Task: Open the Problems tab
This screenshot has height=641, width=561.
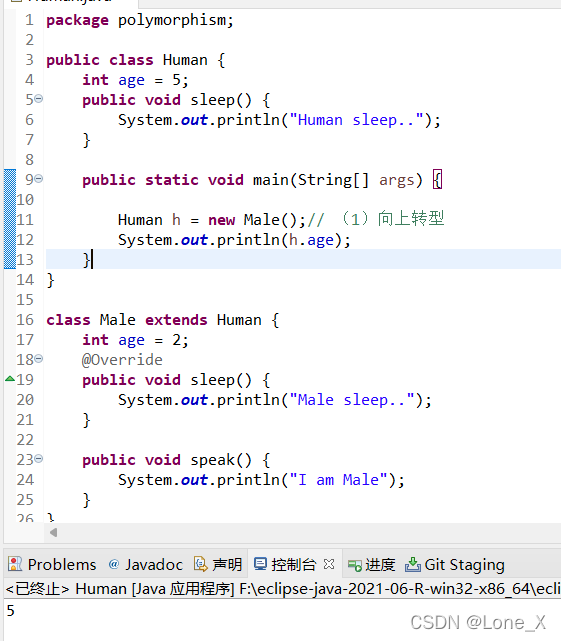Action: (52, 565)
